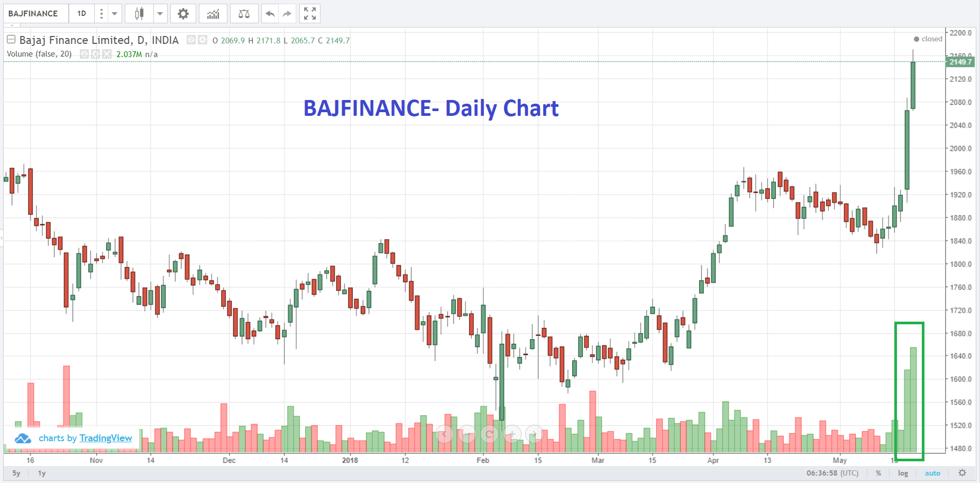Expand the interval dropdown arrow
The image size is (980, 483).
coord(115,14)
